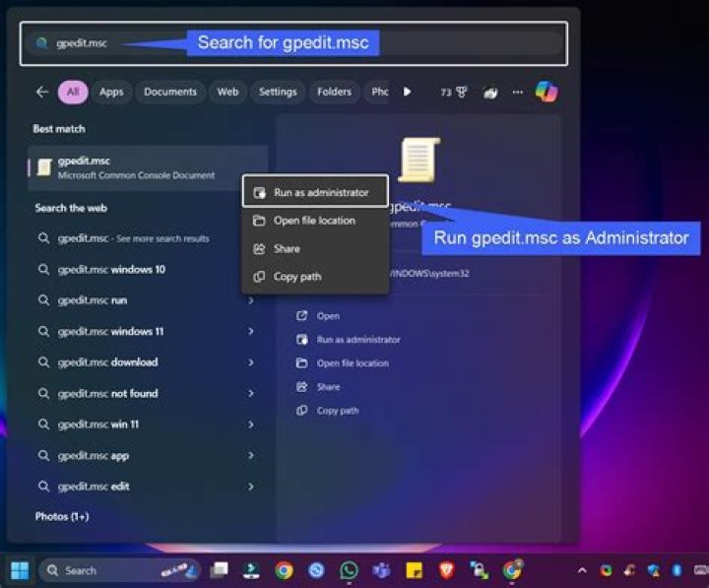Open the Windows Start button

point(20,571)
